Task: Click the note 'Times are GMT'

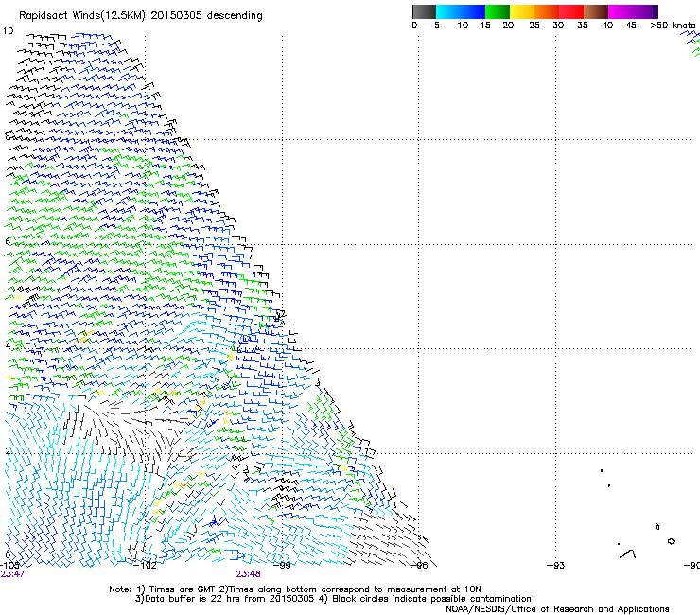Action: (183, 589)
